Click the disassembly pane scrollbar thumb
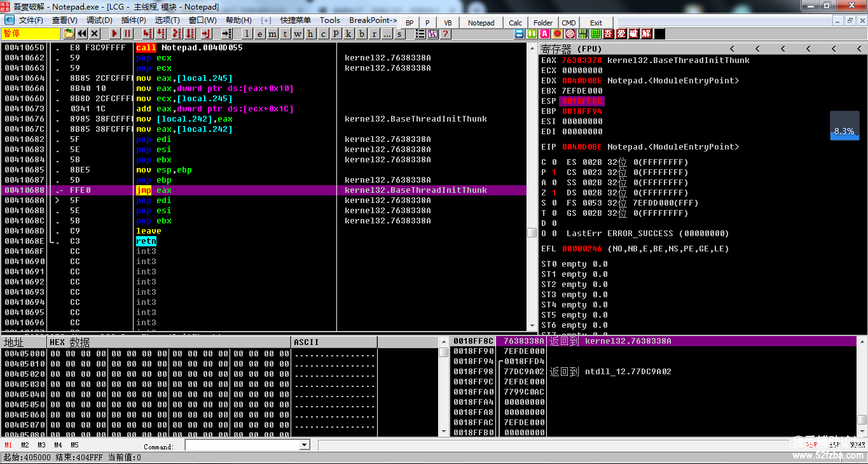Screen dimensions: 868x464 532,233
